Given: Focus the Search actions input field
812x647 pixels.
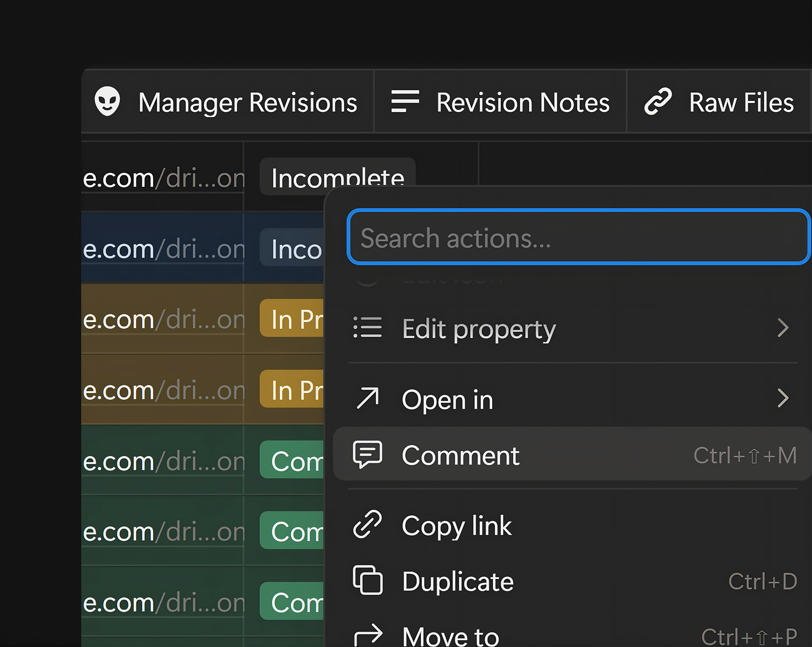Looking at the screenshot, I should point(579,237).
